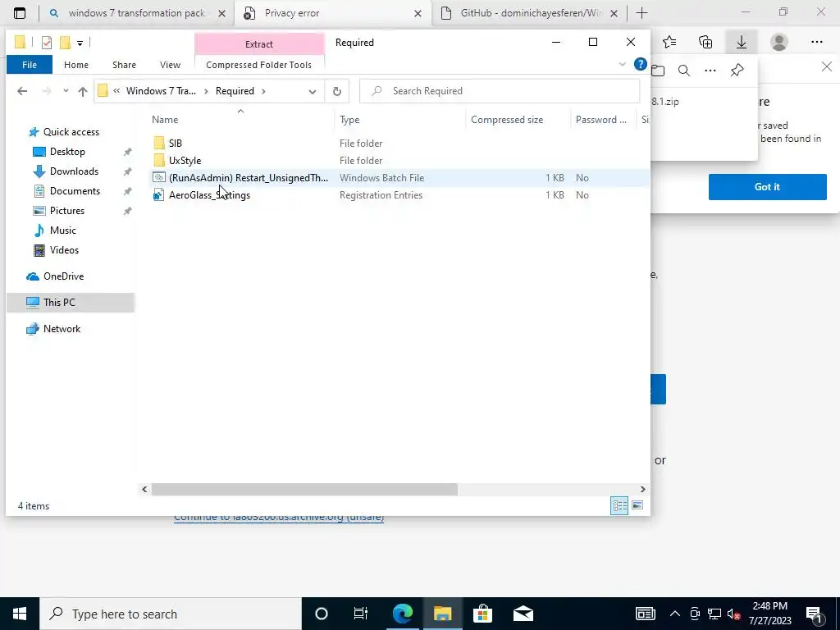This screenshot has height=630, width=840.
Task: Refresh the Required folder view
Action: tap(337, 91)
